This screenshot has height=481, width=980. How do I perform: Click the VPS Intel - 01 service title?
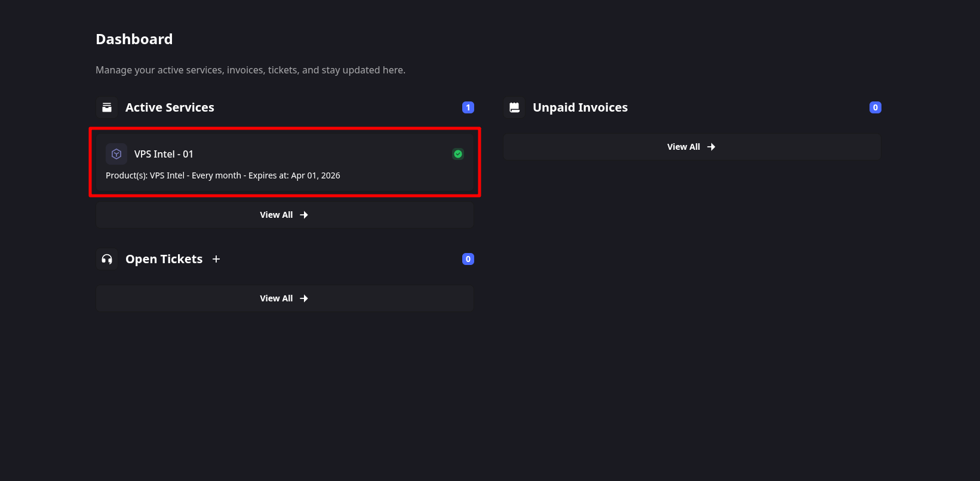[164, 153]
